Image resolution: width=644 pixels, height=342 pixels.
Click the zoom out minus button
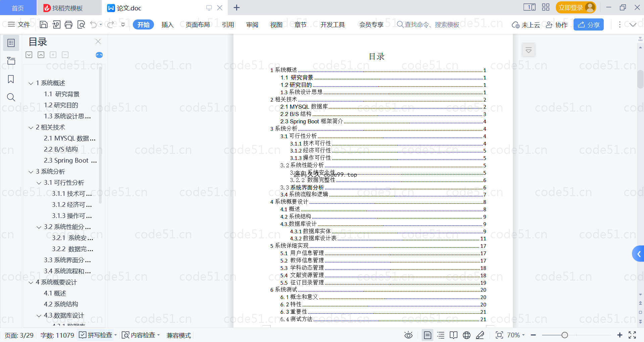point(533,335)
